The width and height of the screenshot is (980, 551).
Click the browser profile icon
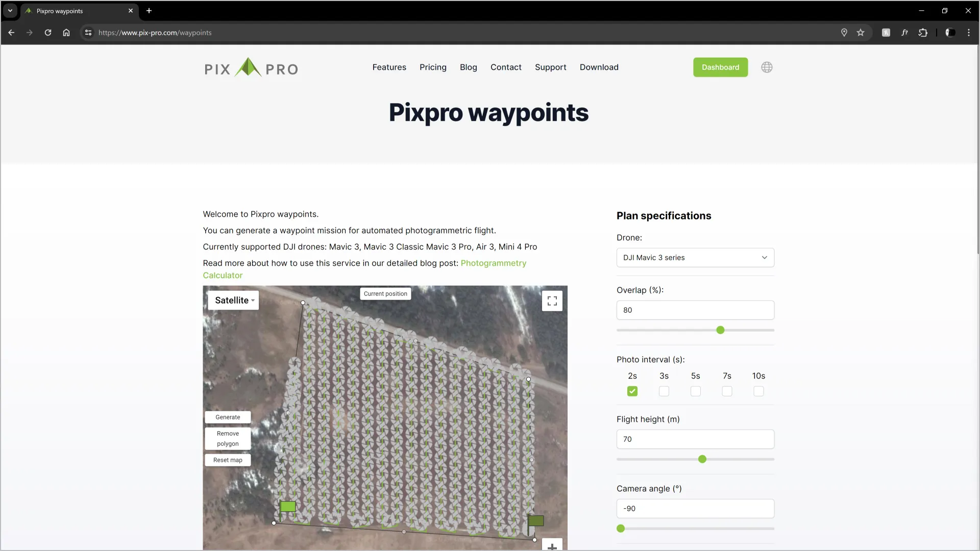pos(950,33)
